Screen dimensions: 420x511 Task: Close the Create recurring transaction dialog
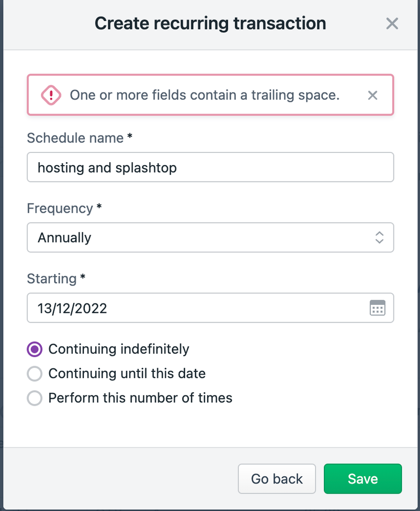(x=392, y=24)
